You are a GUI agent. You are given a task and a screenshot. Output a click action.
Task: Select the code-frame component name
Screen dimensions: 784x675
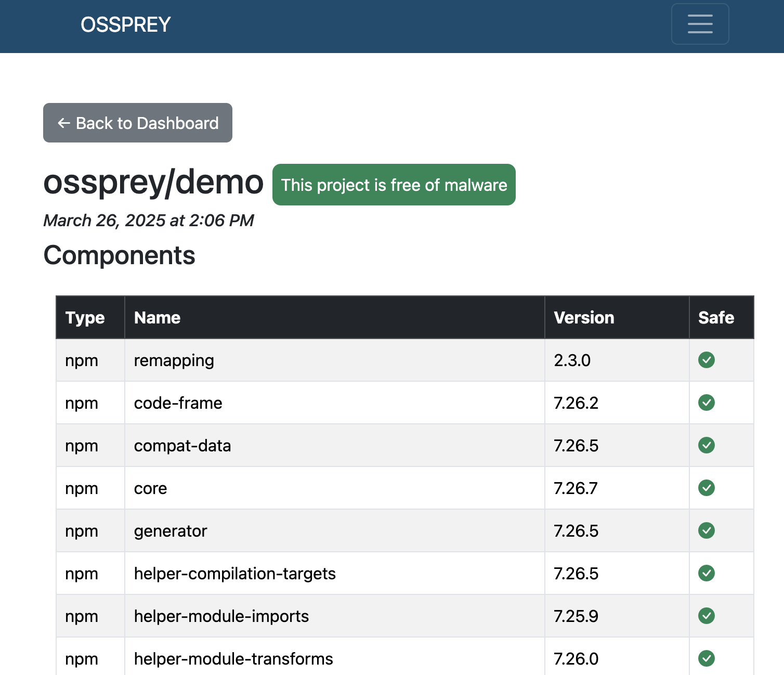[178, 403]
